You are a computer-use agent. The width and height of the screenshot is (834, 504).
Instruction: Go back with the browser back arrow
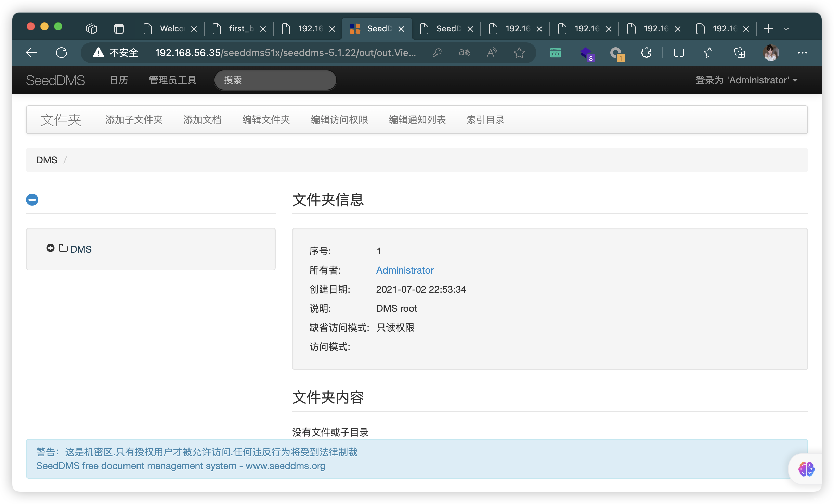point(31,53)
